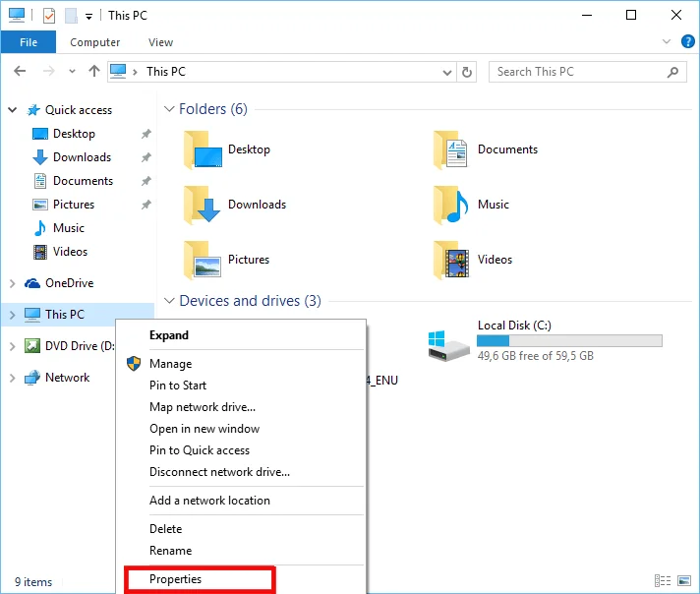The width and height of the screenshot is (700, 594).
Task: Choose Add a network location
Action: pos(242,501)
